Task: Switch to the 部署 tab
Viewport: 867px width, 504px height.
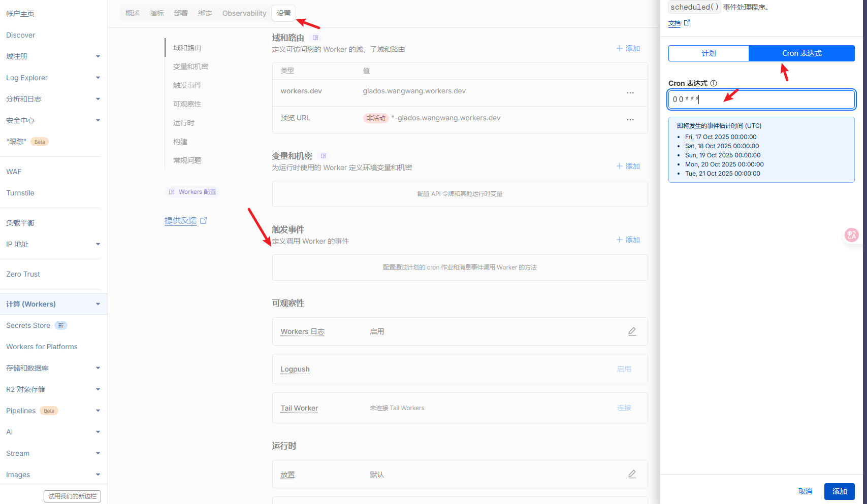Action: [181, 13]
